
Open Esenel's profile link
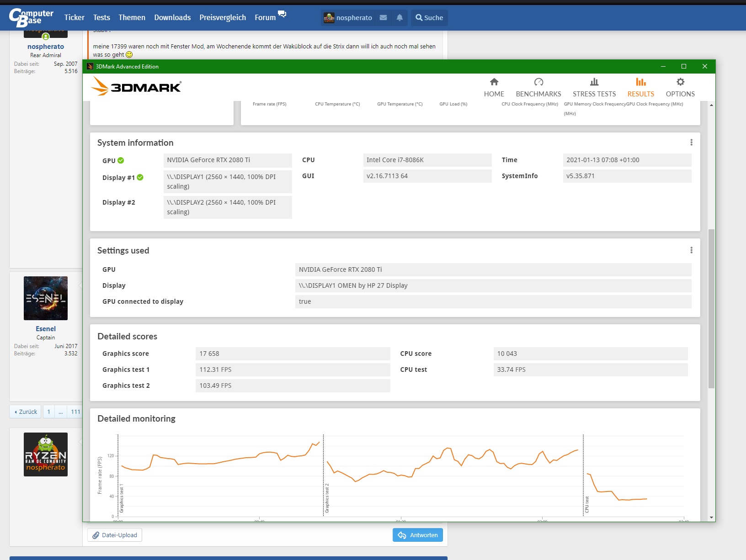click(46, 329)
